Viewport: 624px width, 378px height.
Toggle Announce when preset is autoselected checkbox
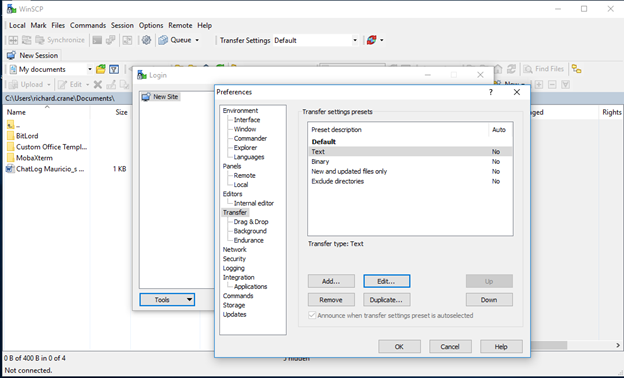312,316
